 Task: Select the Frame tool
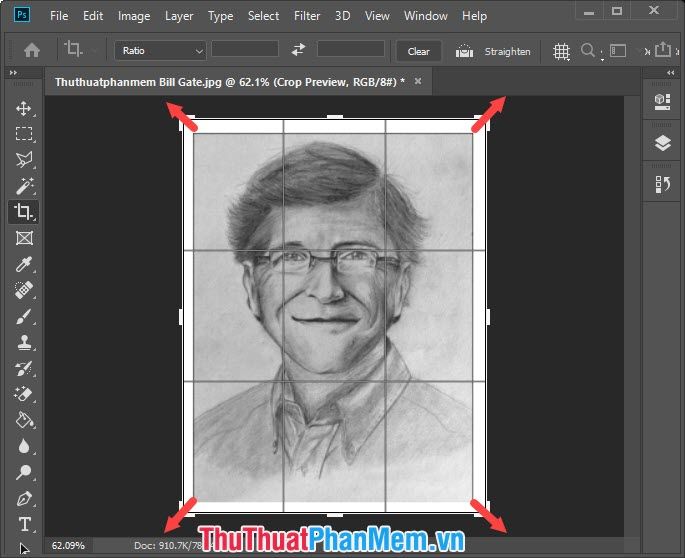click(24, 238)
